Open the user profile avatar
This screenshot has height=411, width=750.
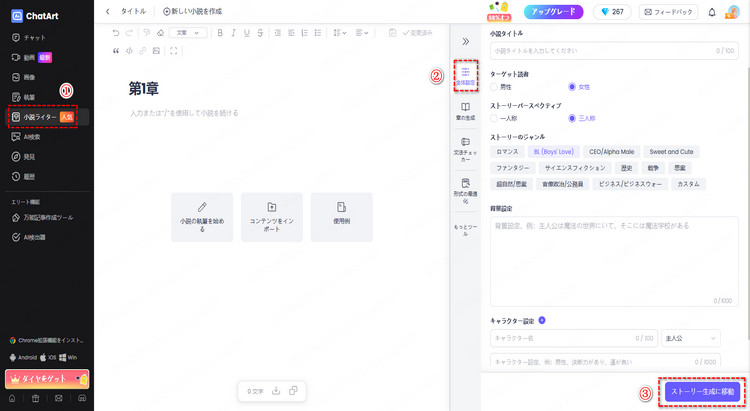732,12
